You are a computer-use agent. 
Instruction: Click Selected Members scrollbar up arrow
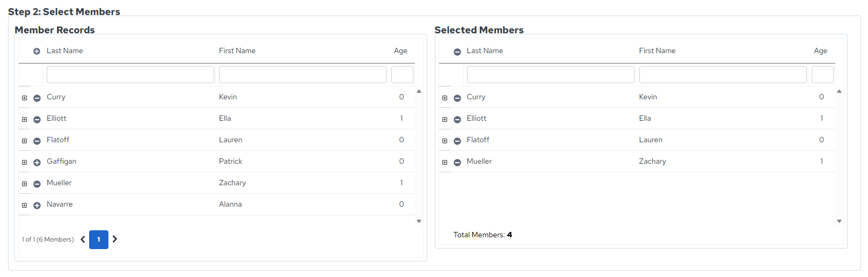[x=839, y=91]
